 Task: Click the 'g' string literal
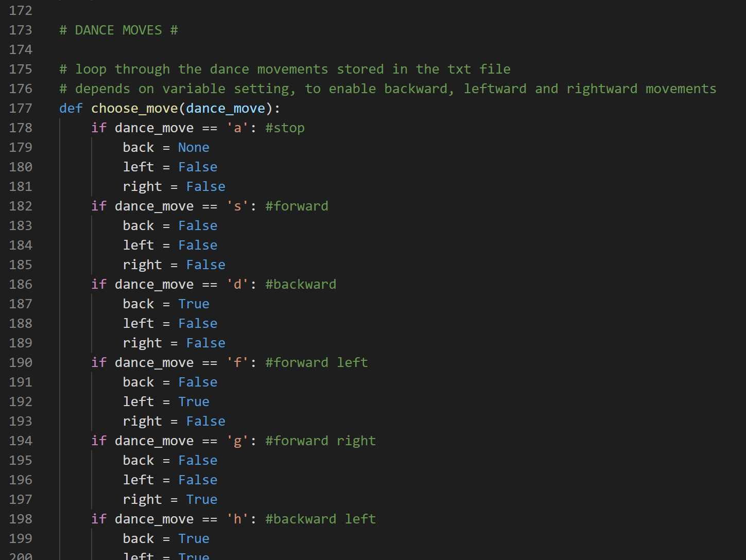[237, 441]
